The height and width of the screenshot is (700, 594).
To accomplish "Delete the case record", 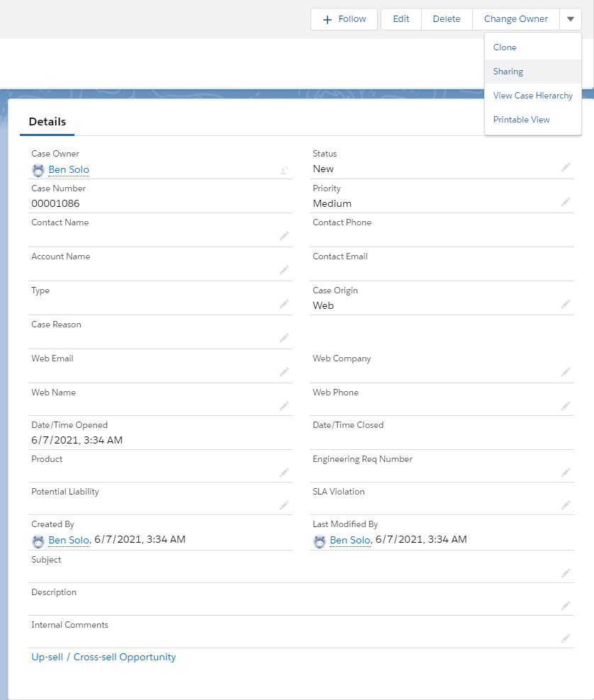I will click(x=447, y=19).
